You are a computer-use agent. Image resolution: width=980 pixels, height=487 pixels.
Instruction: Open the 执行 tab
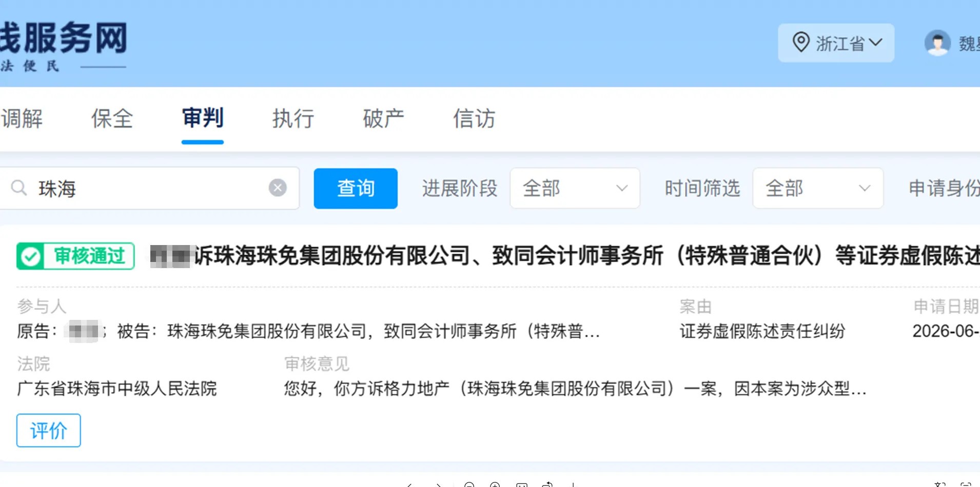293,118
